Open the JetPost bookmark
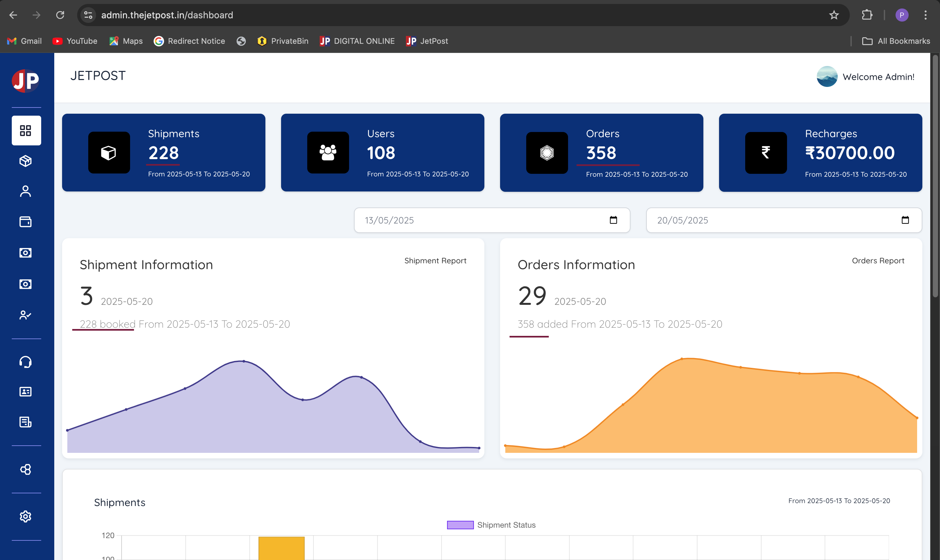Image resolution: width=940 pixels, height=560 pixels. point(427,41)
